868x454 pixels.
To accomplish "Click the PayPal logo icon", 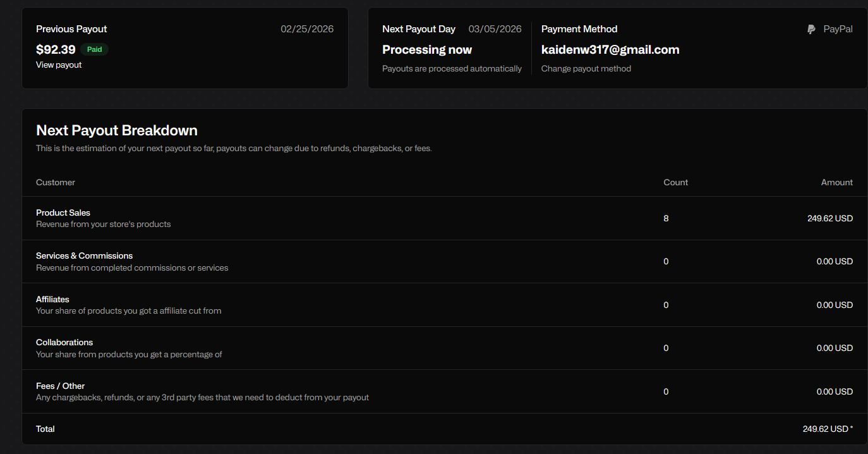I will point(812,29).
